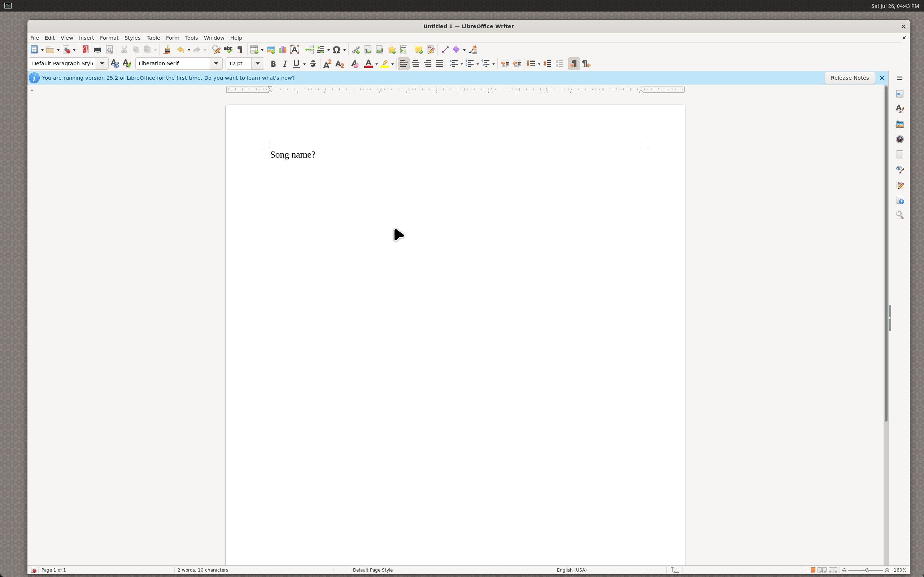Toggle Italic formatting
Viewport: 924px width, 577px height.
[x=285, y=64]
